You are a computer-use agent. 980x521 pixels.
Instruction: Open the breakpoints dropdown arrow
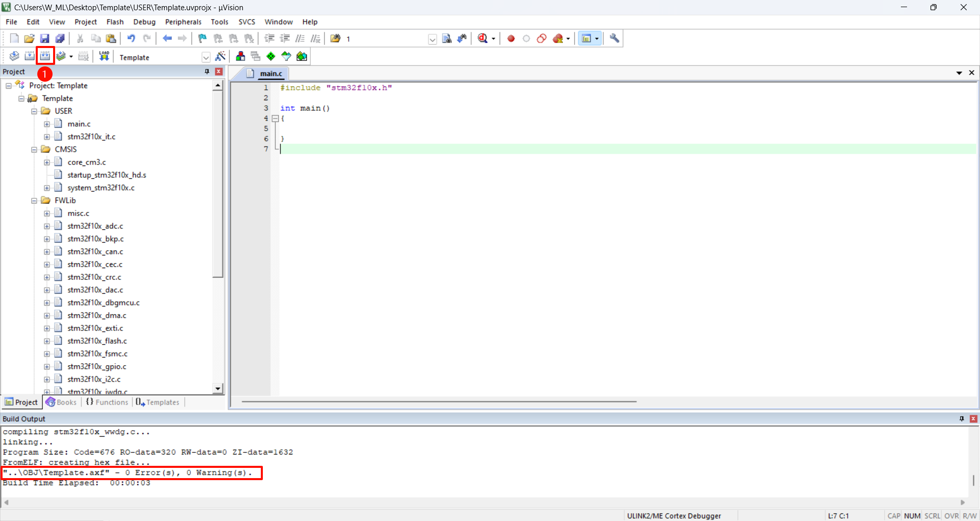coord(568,39)
